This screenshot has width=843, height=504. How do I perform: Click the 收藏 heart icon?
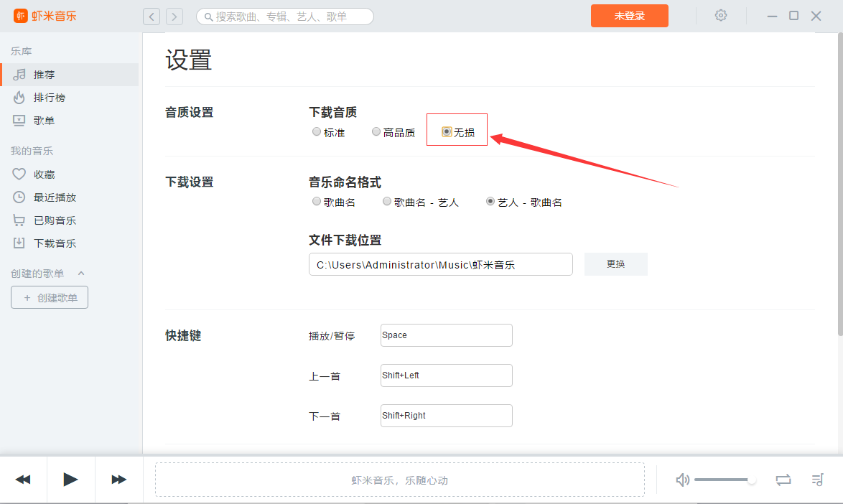pos(19,174)
